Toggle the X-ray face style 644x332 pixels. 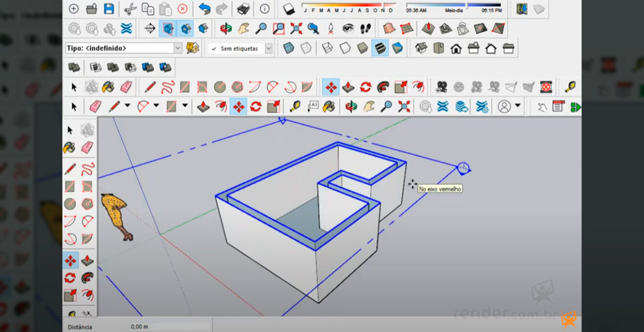pos(289,48)
